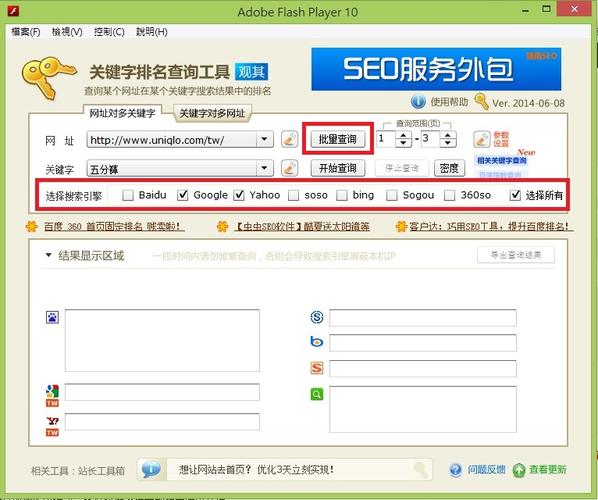
Task: Uncheck the Yahoo search engine checkbox
Action: click(x=239, y=195)
